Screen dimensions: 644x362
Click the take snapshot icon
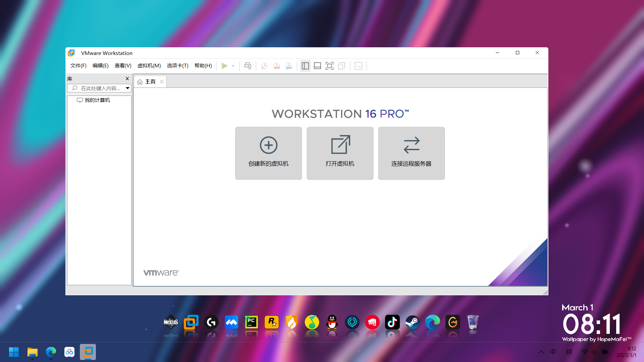[x=264, y=66]
